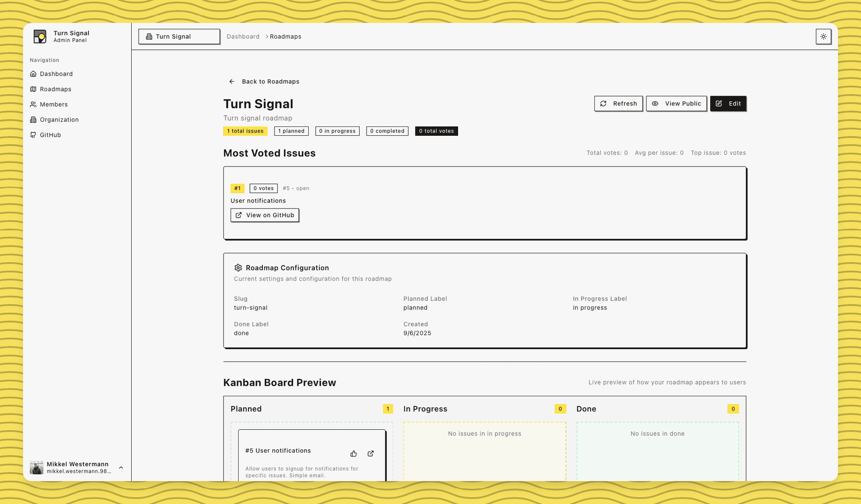Open View on GitHub
This screenshot has height=504, width=861.
264,215
